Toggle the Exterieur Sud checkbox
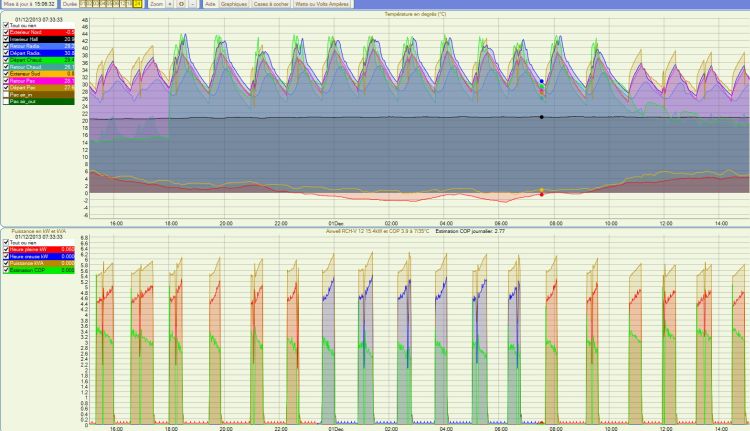Image resolution: width=750 pixels, height=431 pixels. [5, 74]
